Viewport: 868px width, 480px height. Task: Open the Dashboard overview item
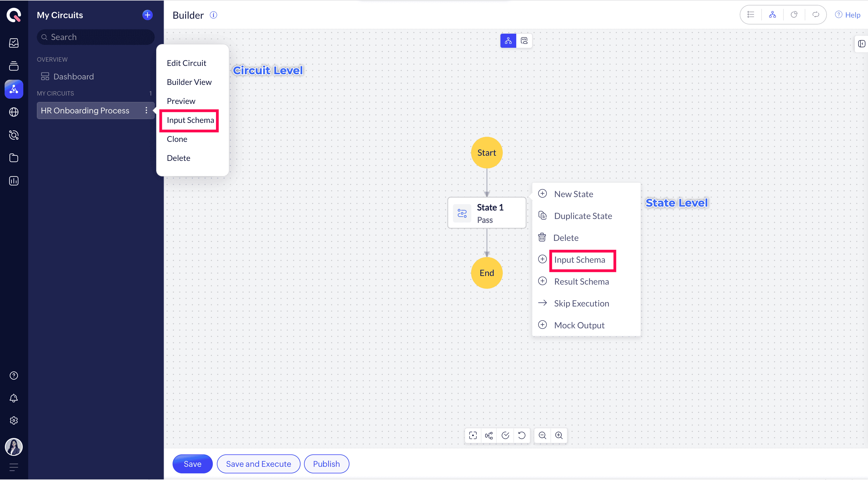pos(73,77)
